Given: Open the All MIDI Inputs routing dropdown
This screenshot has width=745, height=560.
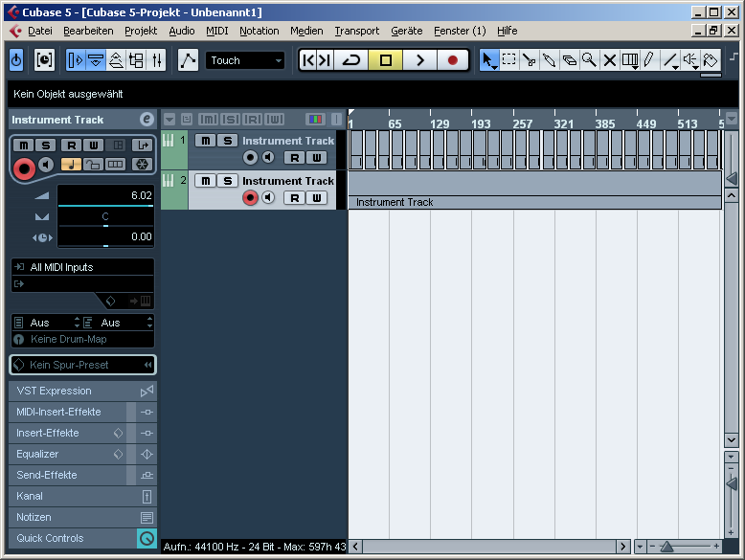Looking at the screenshot, I should [82, 267].
